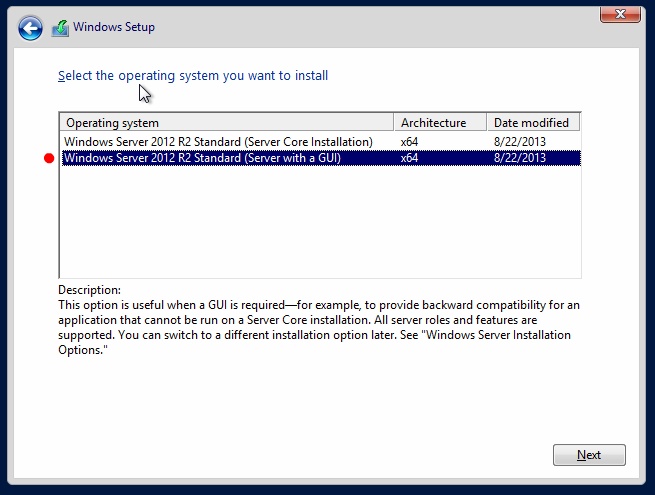Click the 'Select the operating system' heading

tap(193, 76)
